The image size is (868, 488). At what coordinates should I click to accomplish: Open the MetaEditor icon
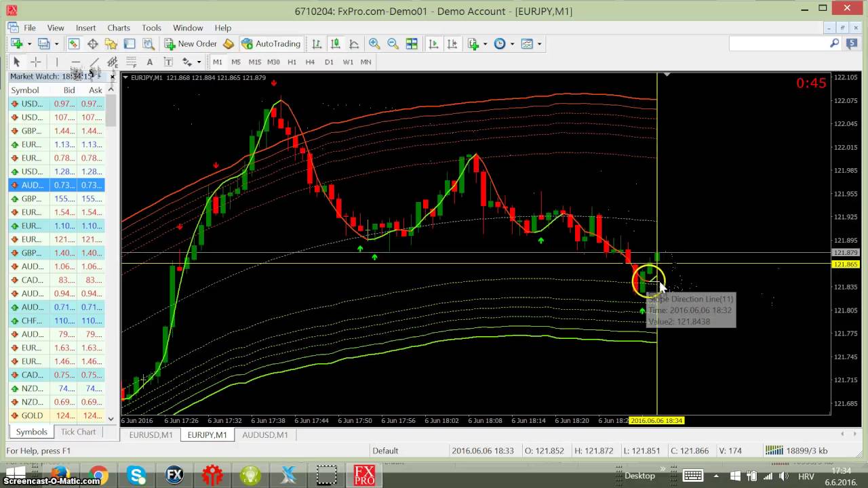[x=229, y=43]
